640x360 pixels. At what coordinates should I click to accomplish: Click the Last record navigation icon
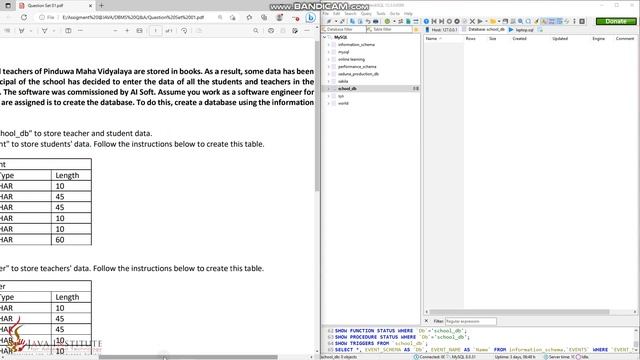click(x=441, y=21)
